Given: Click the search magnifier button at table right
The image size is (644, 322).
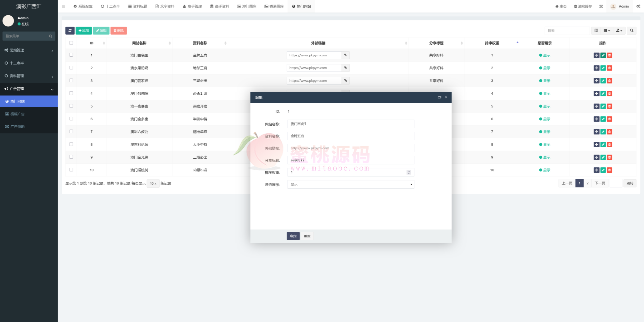Looking at the screenshot, I should (631, 30).
